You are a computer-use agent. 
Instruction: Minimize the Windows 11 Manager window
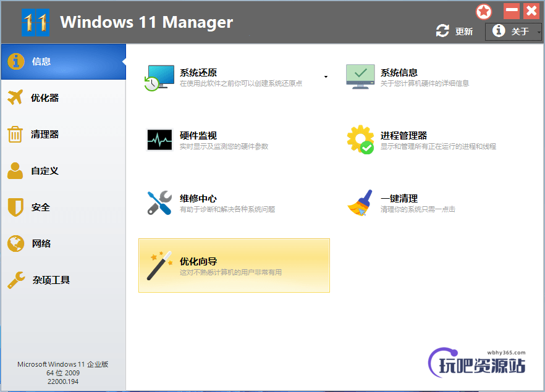[512, 11]
